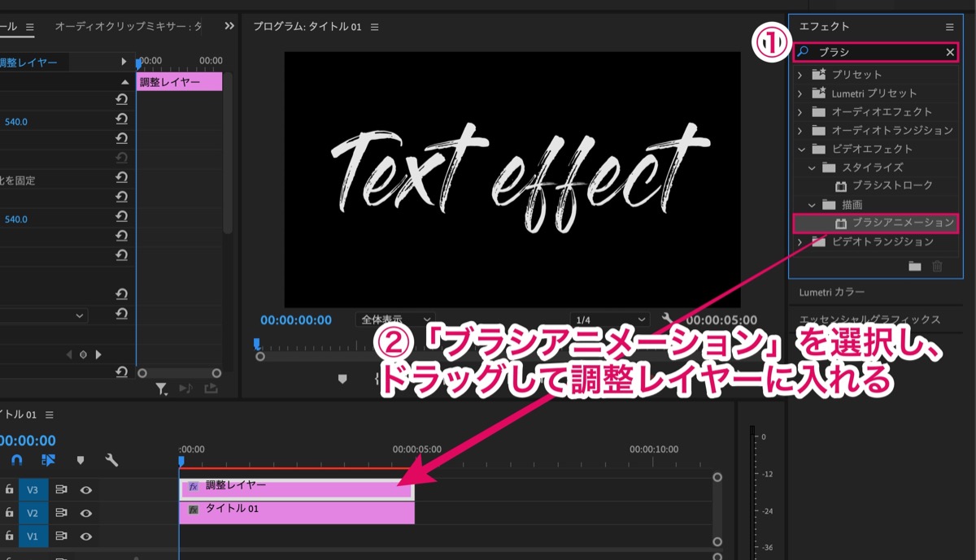
Task: Hide the V3 track output
Action: click(85, 490)
